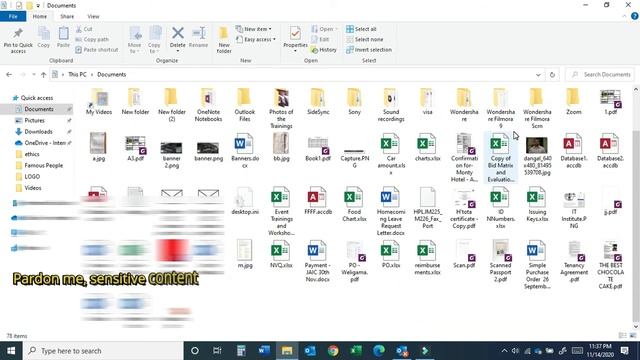Image resolution: width=640 pixels, height=360 pixels.
Task: Select Copy of Bid Matrix Excel file
Action: 500,158
